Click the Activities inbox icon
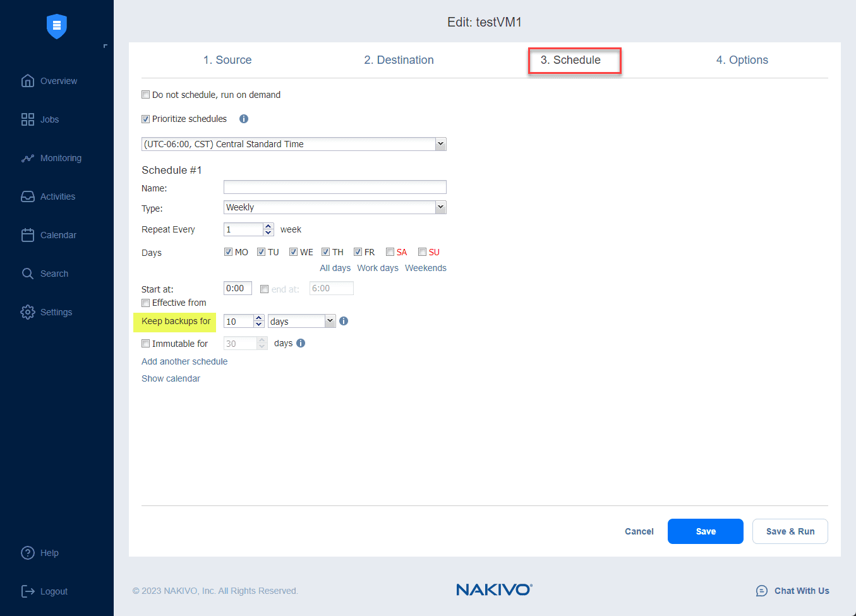 [28, 196]
